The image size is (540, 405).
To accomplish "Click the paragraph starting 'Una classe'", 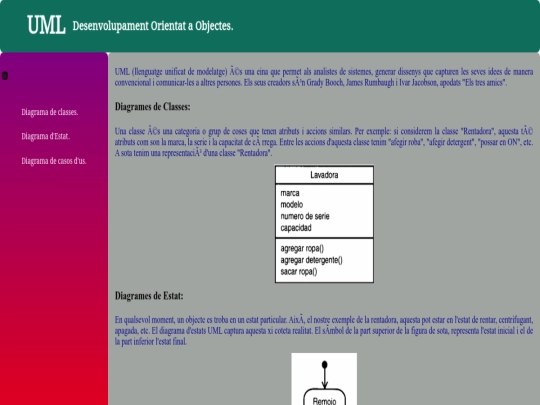I will pos(324,142).
